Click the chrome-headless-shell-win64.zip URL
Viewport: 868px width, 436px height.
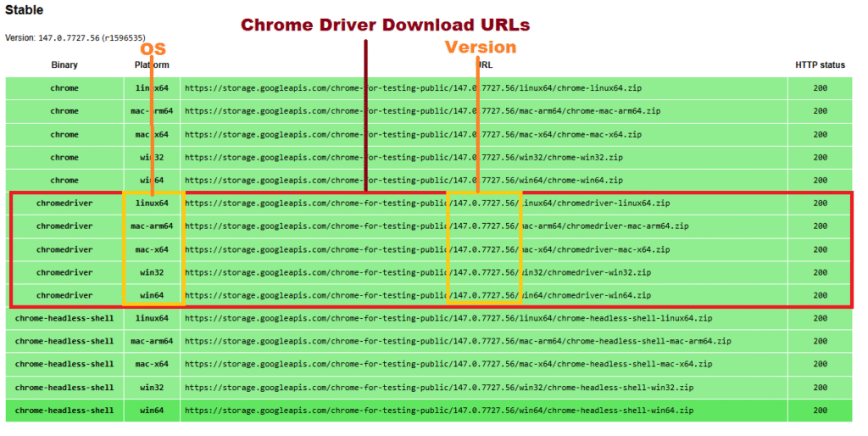[439, 411]
